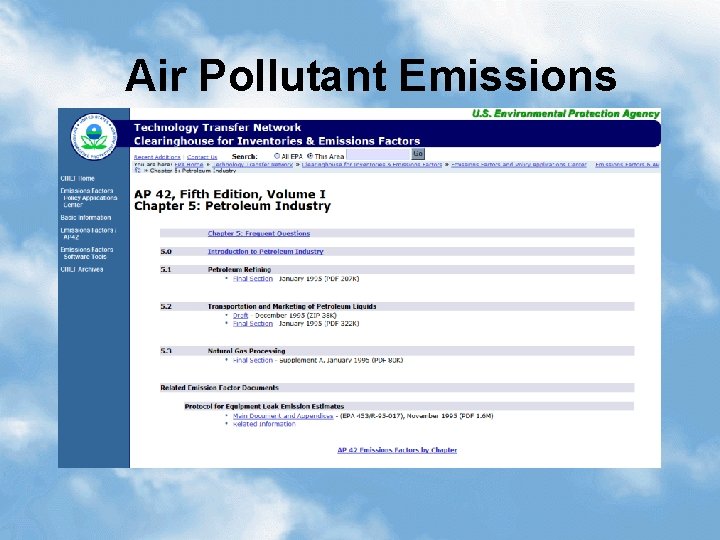Open AP 42 Emissions Factors by Chapter link
Screen dimensions: 720x540
[397, 450]
